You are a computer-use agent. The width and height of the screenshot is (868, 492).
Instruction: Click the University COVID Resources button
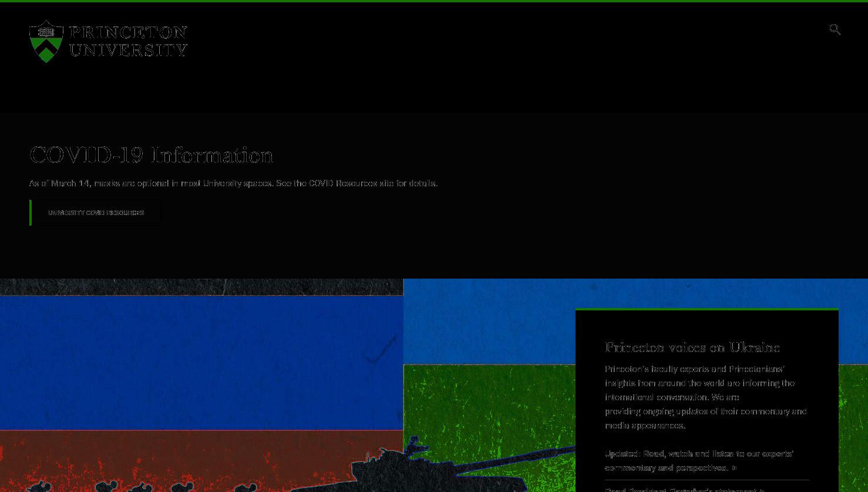tap(95, 213)
